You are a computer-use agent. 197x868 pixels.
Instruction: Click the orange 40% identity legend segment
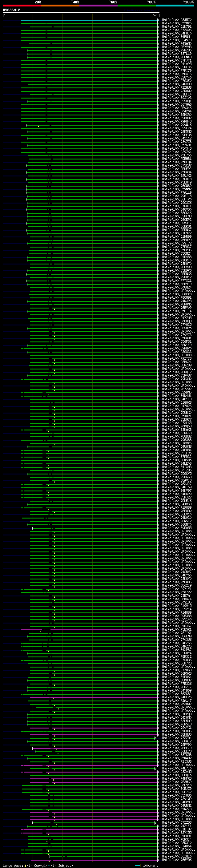(x=60, y=6)
